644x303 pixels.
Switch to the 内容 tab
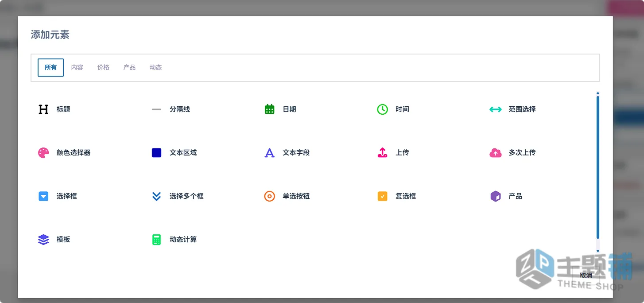[x=77, y=67]
